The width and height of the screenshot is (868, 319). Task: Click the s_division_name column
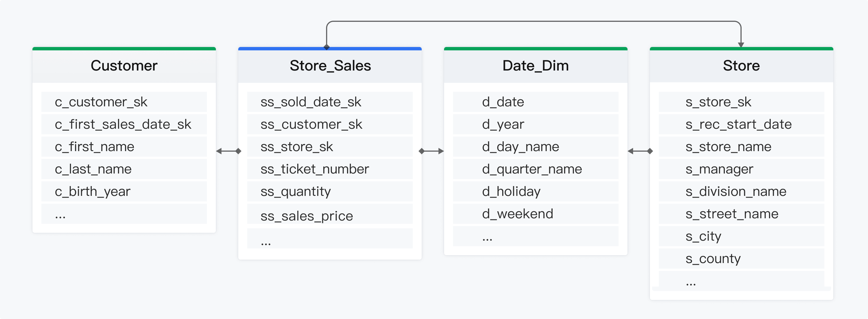[x=741, y=191]
